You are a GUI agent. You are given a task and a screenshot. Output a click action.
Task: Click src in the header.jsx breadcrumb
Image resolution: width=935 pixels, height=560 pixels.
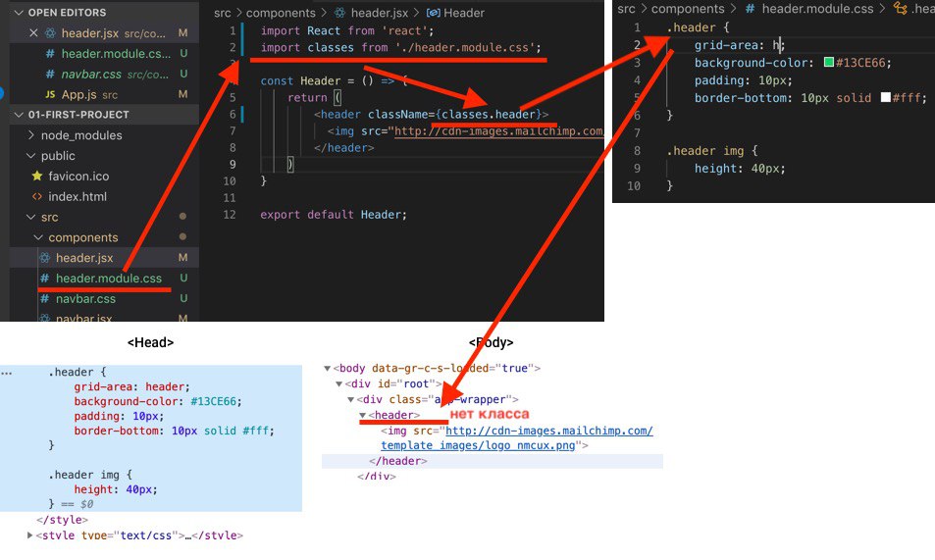click(223, 13)
